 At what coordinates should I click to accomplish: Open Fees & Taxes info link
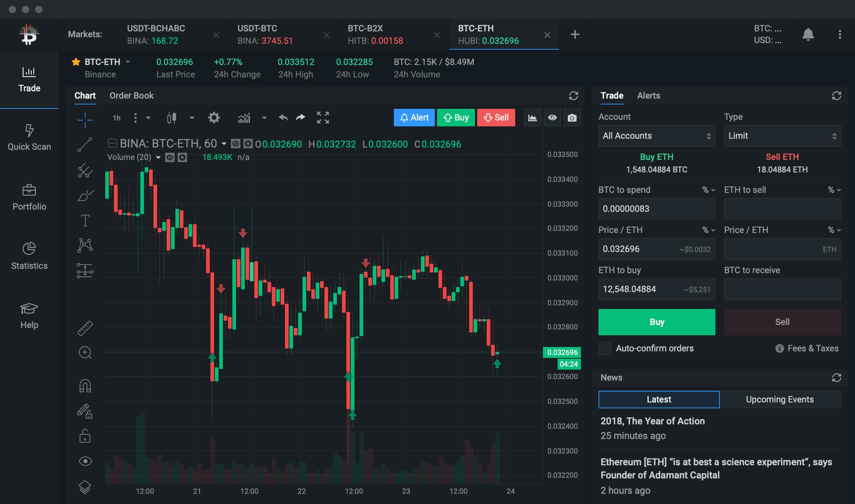(x=807, y=348)
